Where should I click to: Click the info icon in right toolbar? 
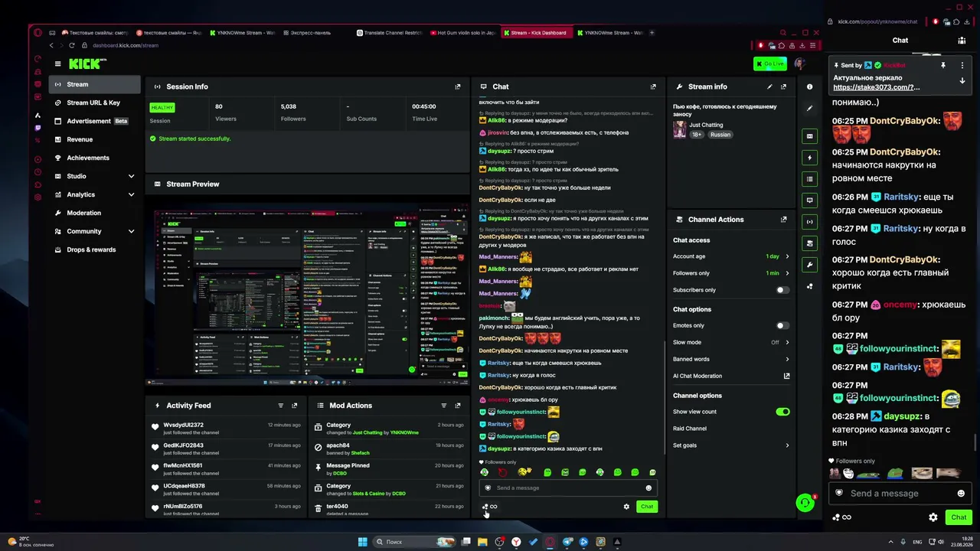coord(809,87)
